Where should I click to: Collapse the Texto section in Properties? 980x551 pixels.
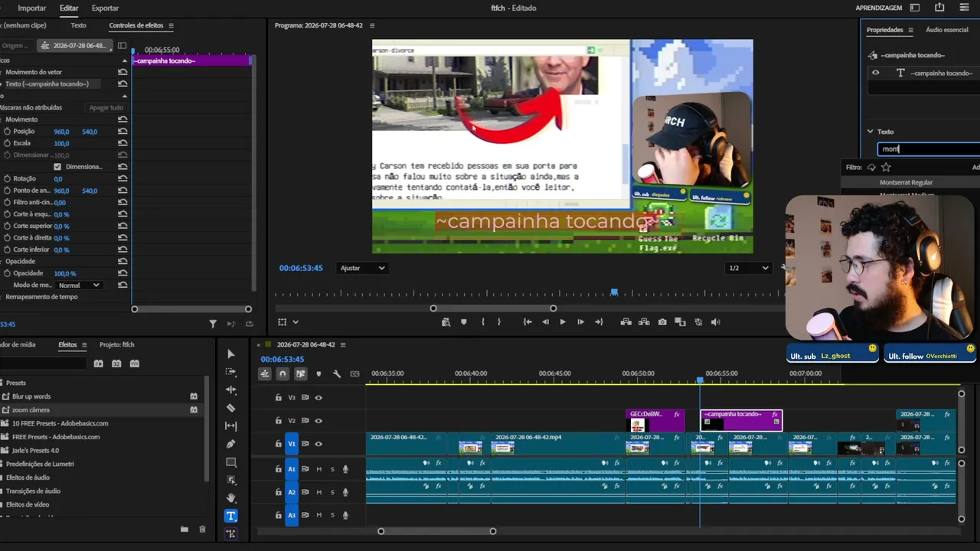[x=870, y=132]
